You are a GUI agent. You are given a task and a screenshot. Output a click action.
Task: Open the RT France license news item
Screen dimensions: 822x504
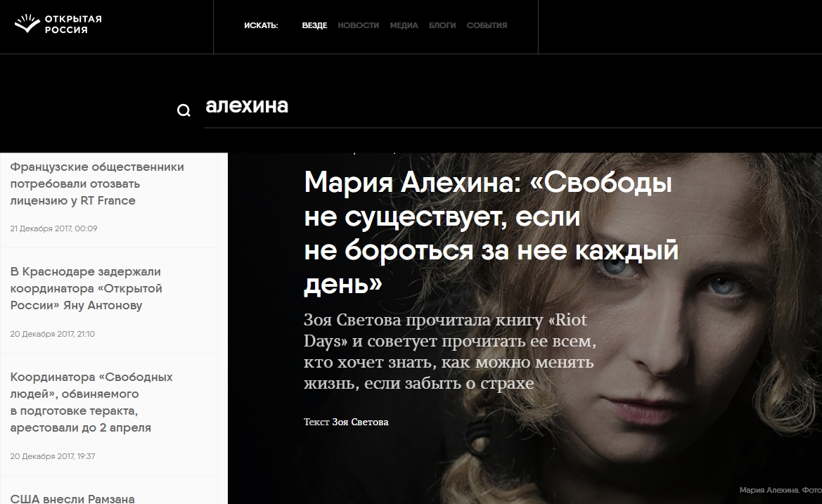97,184
